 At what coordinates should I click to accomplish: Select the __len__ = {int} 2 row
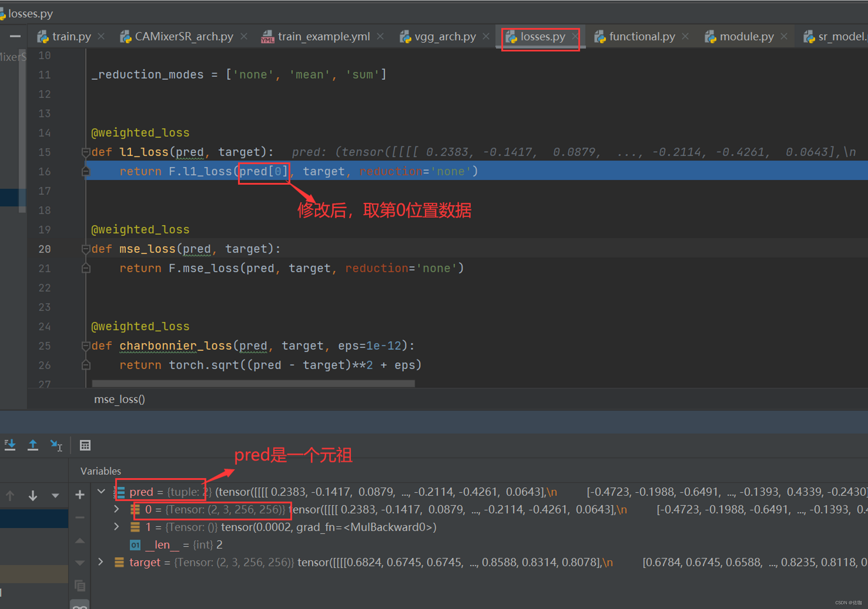click(x=480, y=544)
